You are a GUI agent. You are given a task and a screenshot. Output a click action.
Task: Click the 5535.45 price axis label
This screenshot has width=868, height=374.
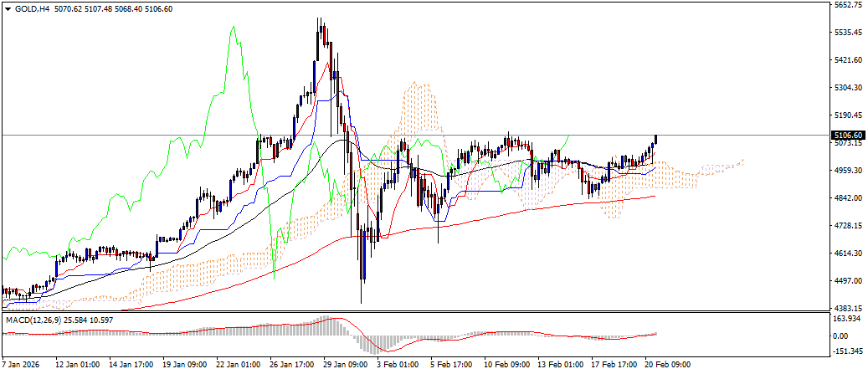[849, 33]
